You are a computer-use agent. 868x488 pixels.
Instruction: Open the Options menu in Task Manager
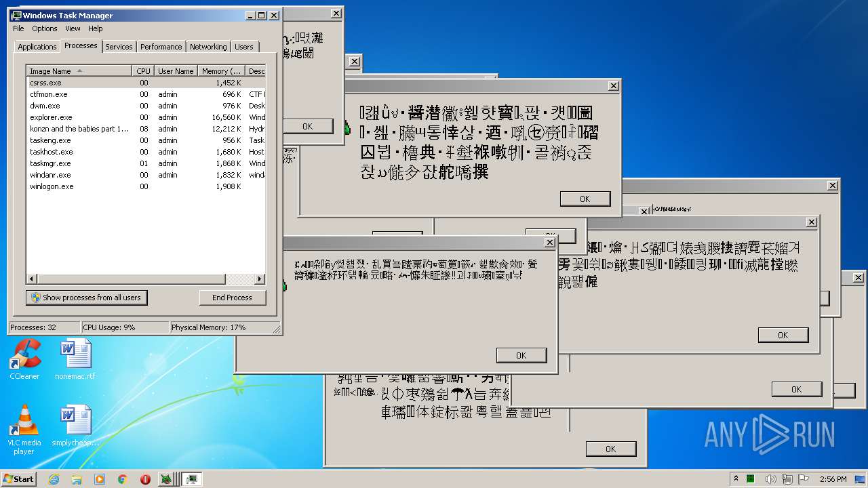point(45,28)
